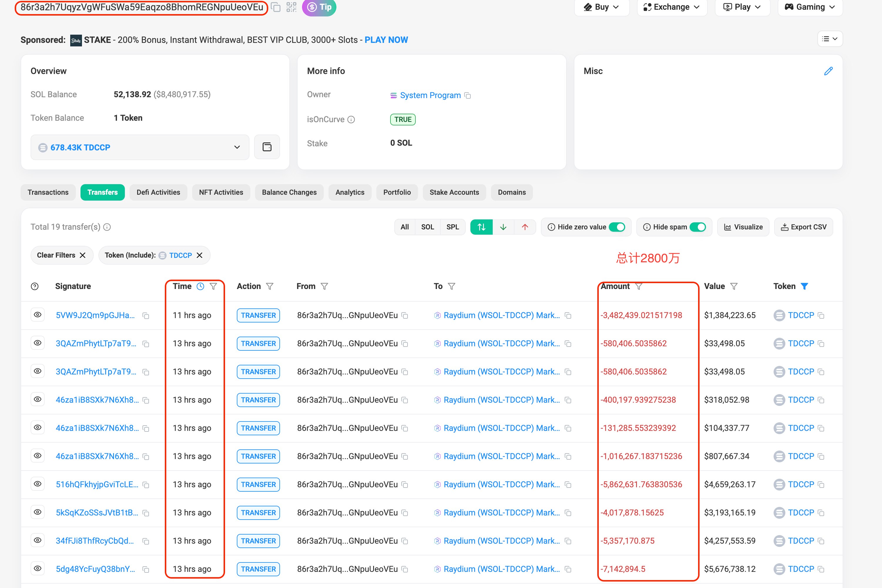This screenshot has height=588, width=882.
Task: Click eye icon for 5VW9J2Qm9pGJHa transaction
Action: 38,315
